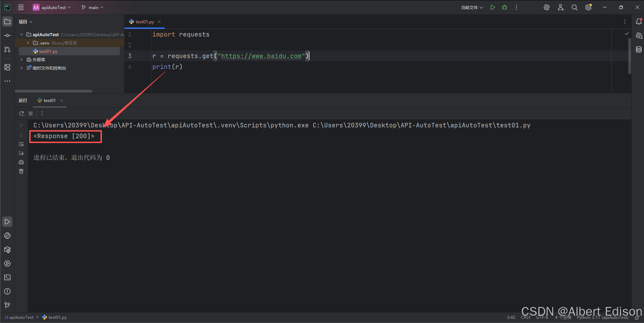Run the current file with green play
This screenshot has height=323, width=644.
493,7
